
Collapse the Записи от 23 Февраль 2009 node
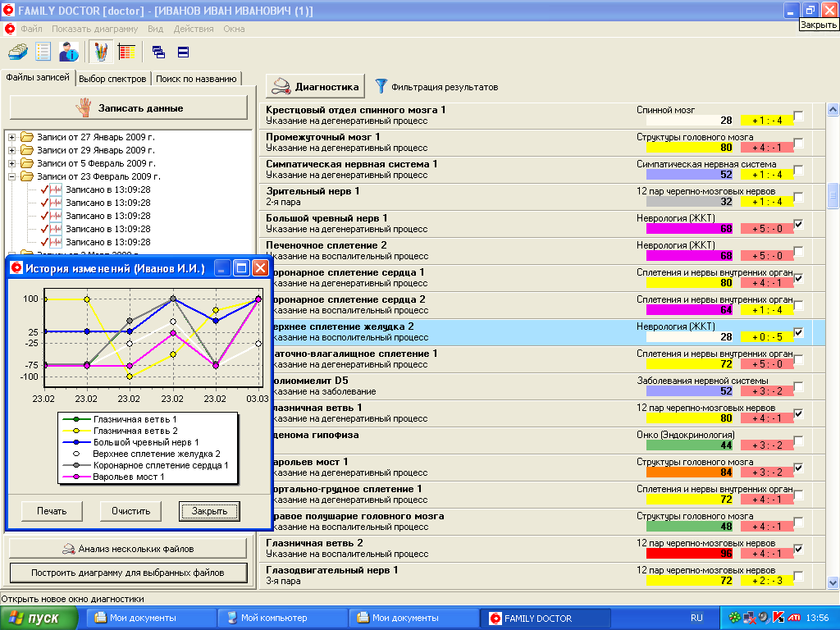[x=11, y=176]
